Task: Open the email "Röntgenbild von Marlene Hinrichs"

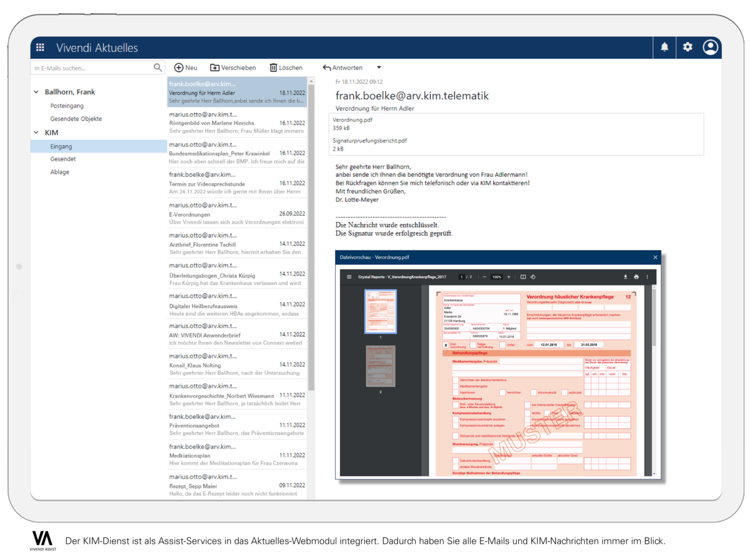Action: (x=237, y=122)
